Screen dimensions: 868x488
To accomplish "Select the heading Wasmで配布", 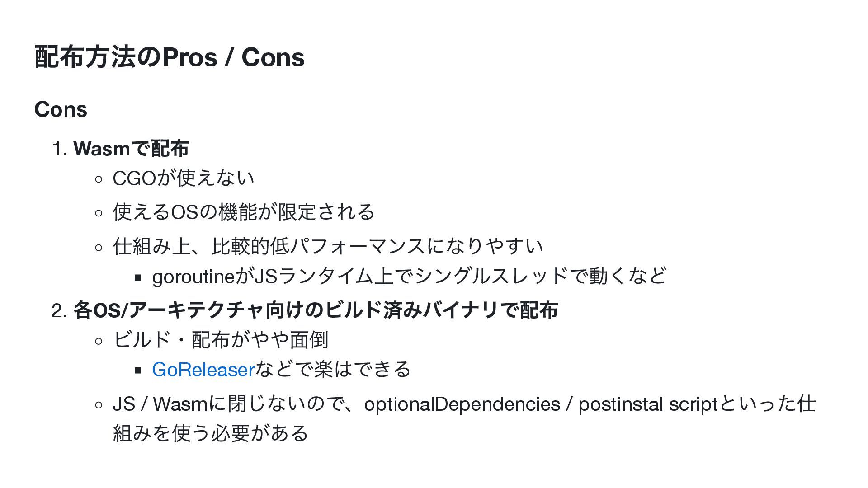I will (x=131, y=149).
